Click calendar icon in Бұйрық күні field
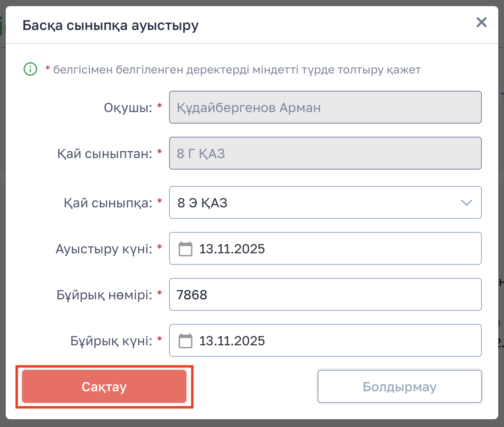This screenshot has width=504, height=427. point(186,341)
